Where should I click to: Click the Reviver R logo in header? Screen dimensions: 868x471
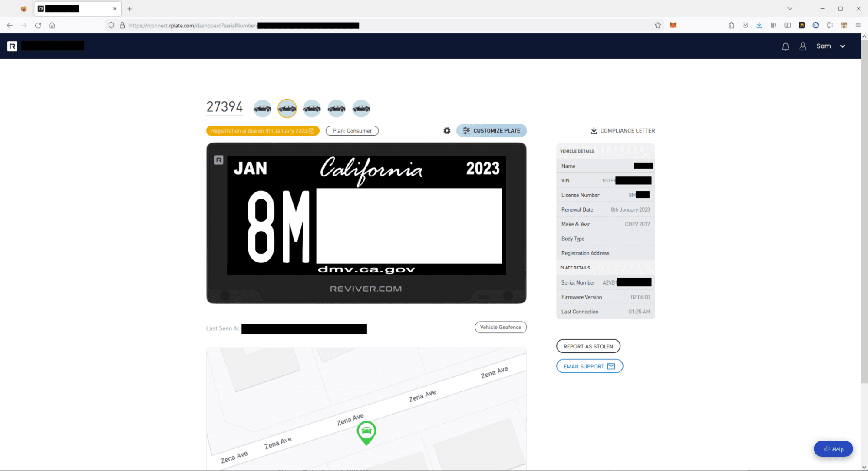point(12,46)
